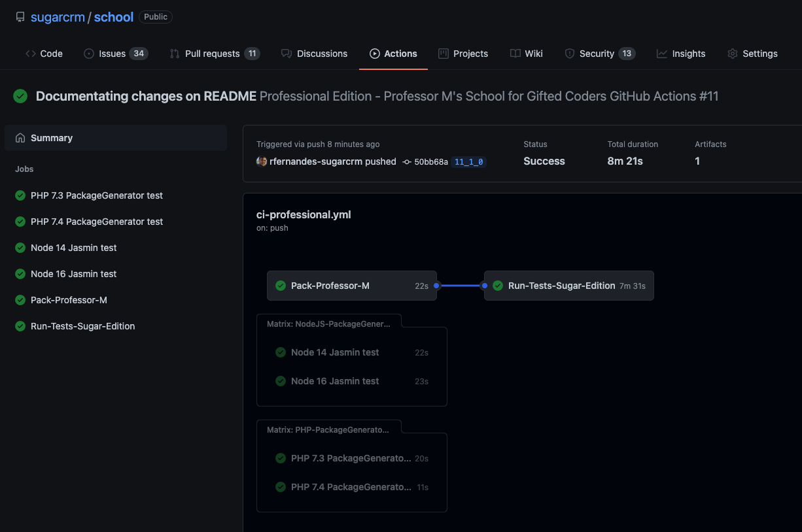Click the repository book icon beside sugarcrm
The width and height of the screenshot is (802, 532).
[20, 17]
